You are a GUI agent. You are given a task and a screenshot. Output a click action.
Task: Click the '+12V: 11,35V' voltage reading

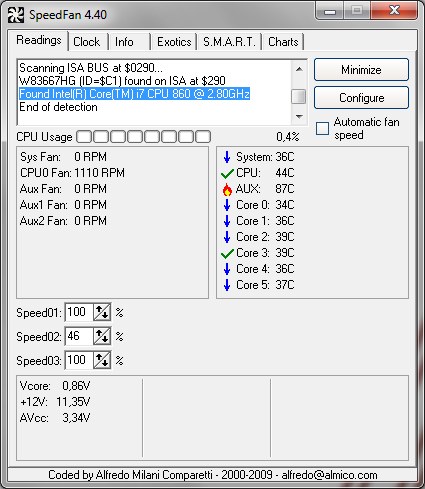[55, 402]
